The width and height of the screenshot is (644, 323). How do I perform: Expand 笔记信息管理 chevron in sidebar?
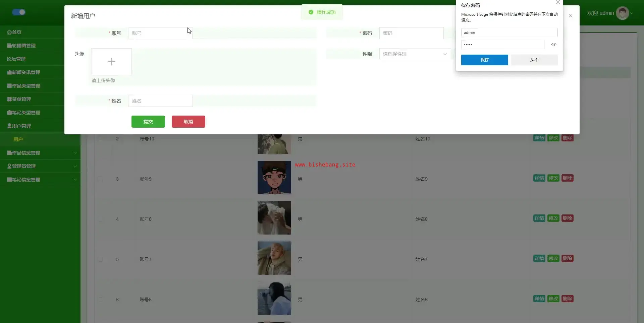75,180
